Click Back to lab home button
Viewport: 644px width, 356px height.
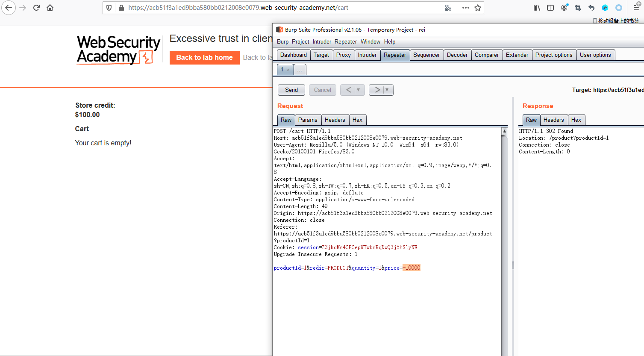tap(205, 58)
